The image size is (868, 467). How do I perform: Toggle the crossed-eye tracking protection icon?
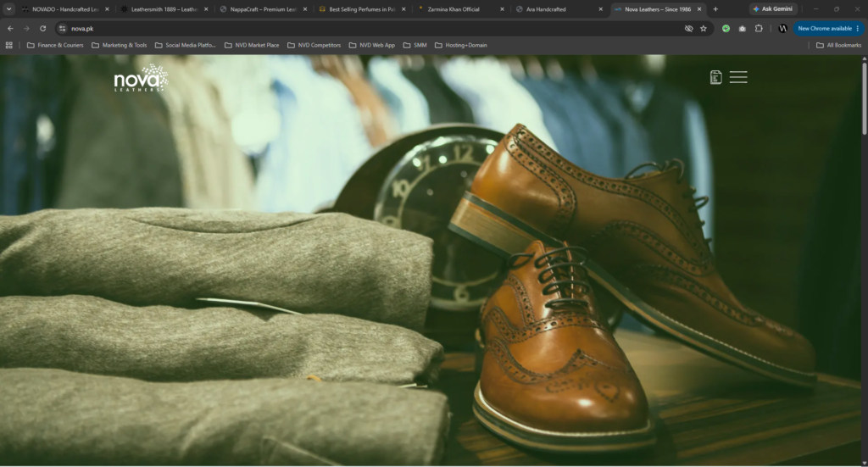point(688,28)
